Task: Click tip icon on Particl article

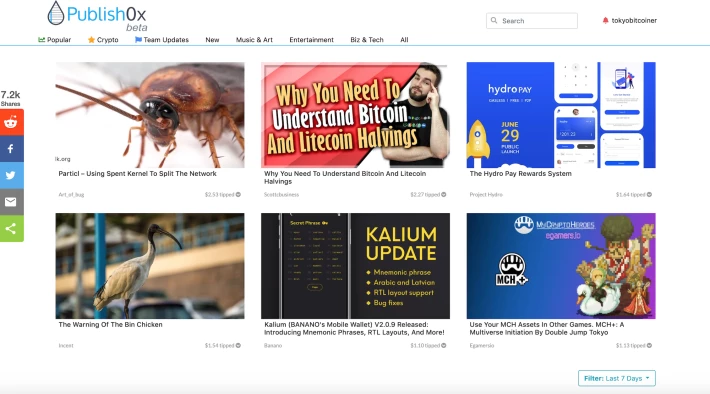Action: pos(238,194)
